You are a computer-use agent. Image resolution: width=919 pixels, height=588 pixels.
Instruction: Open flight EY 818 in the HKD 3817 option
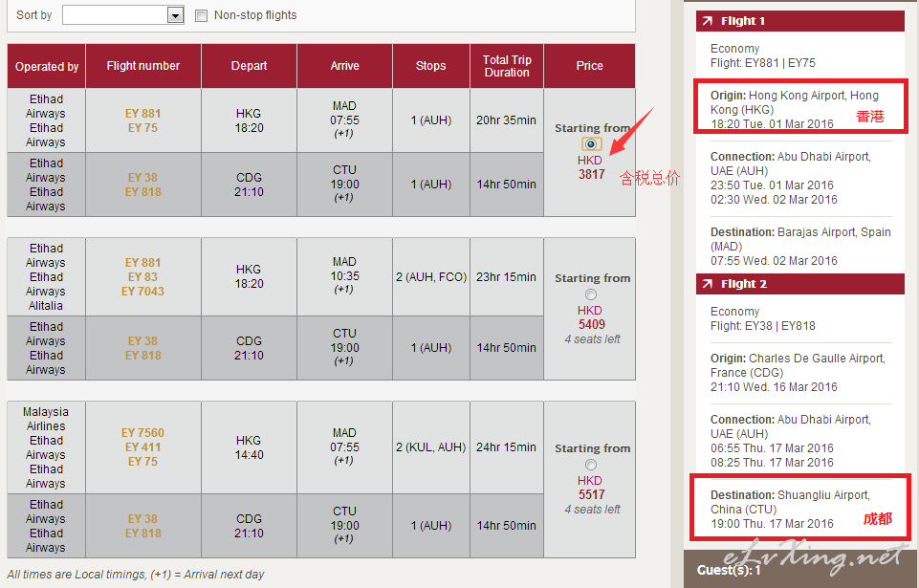click(x=143, y=192)
